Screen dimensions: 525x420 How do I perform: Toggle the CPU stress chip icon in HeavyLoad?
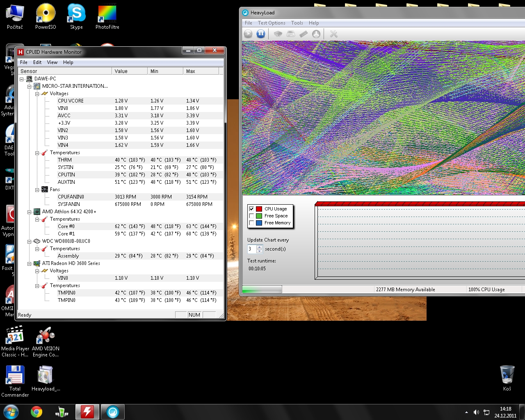[278, 34]
